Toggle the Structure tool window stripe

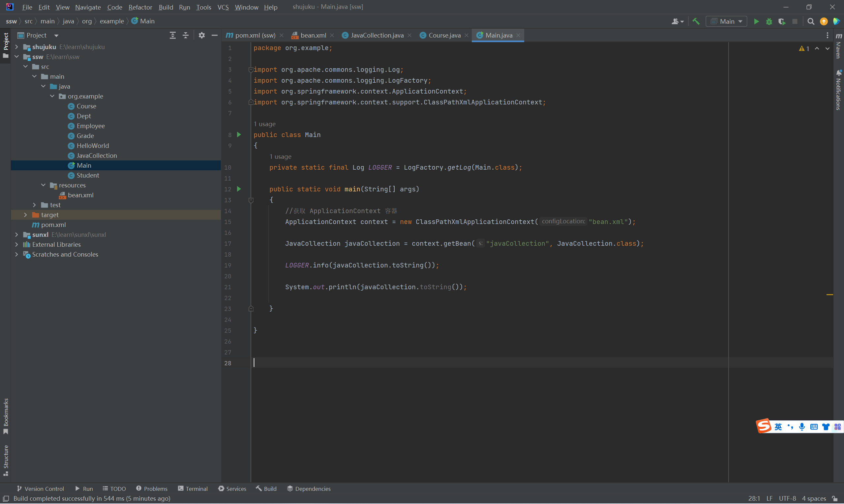6,460
